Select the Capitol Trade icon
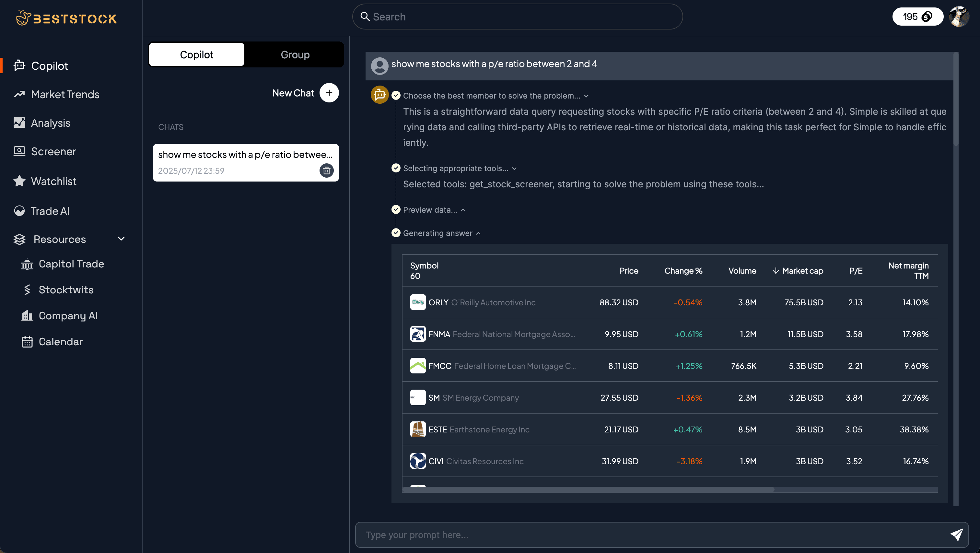 (27, 264)
